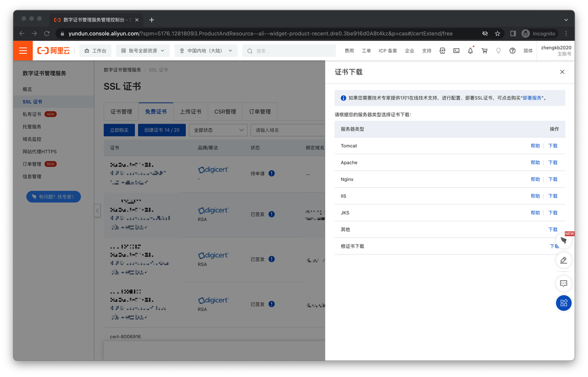
Task: Collapse the left sidebar with arrow handle
Action: [97, 211]
